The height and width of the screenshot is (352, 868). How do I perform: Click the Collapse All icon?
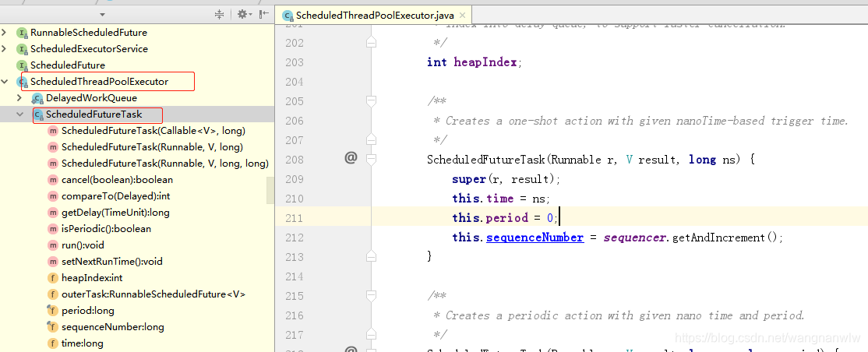219,15
